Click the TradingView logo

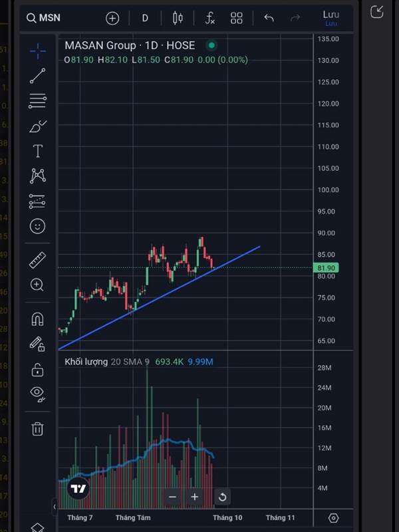[x=78, y=489]
